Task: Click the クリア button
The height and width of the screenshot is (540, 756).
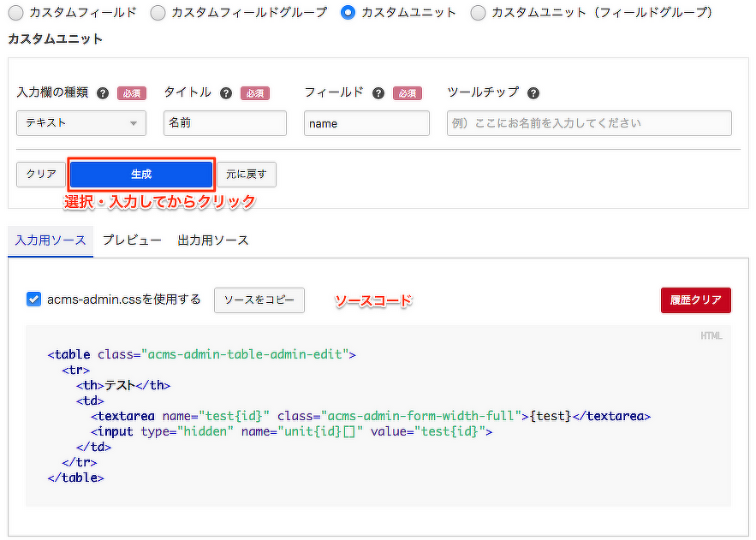Action: point(41,175)
